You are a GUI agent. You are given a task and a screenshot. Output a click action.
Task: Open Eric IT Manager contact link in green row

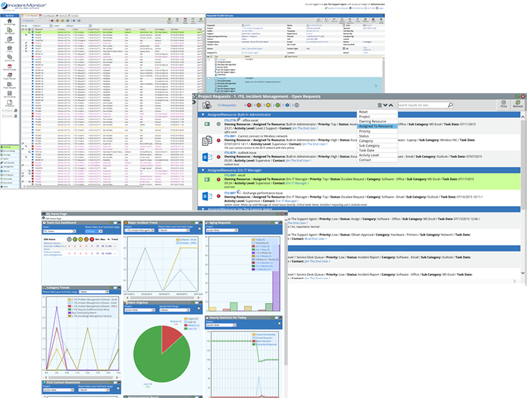pyautogui.click(x=297, y=183)
